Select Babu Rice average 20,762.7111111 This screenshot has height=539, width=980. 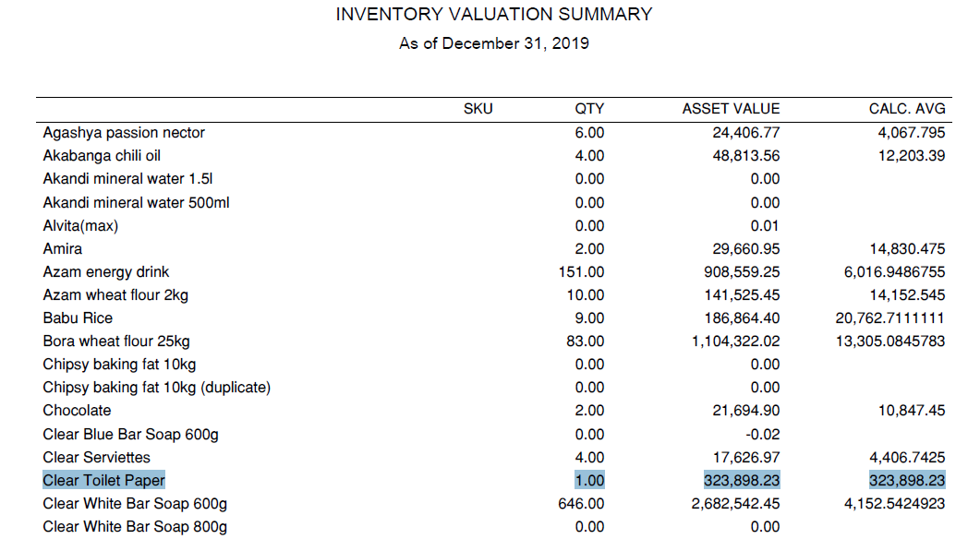pos(889,318)
